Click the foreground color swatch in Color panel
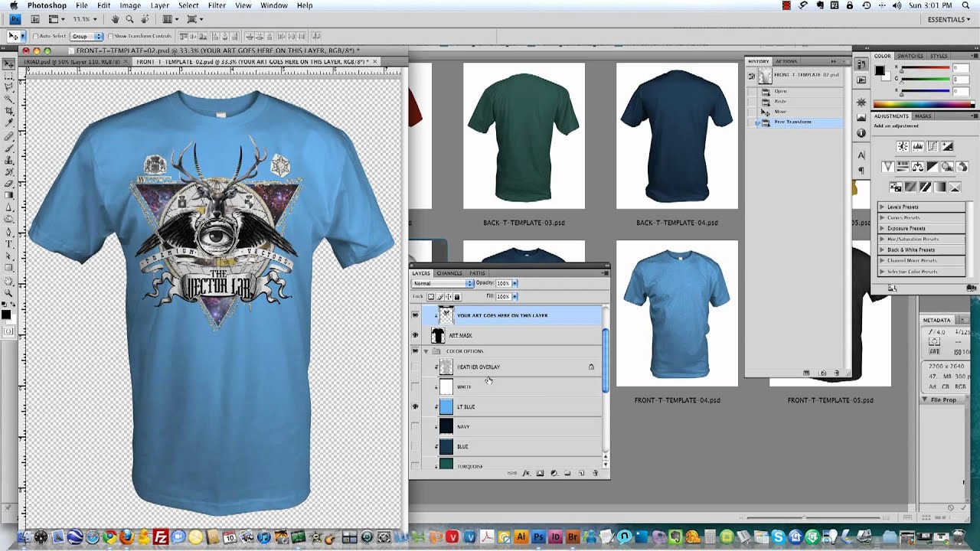Image resolution: width=980 pixels, height=551 pixels. [880, 70]
